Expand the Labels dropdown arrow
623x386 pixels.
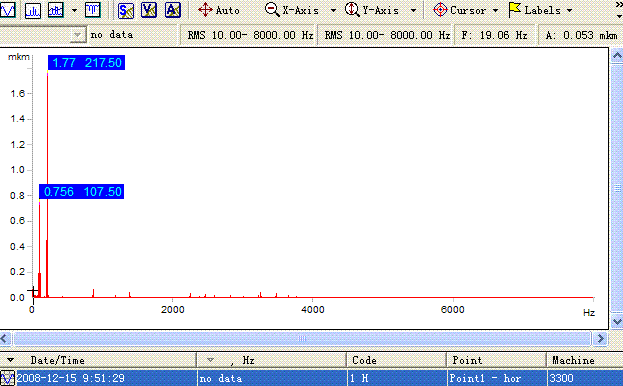click(569, 10)
